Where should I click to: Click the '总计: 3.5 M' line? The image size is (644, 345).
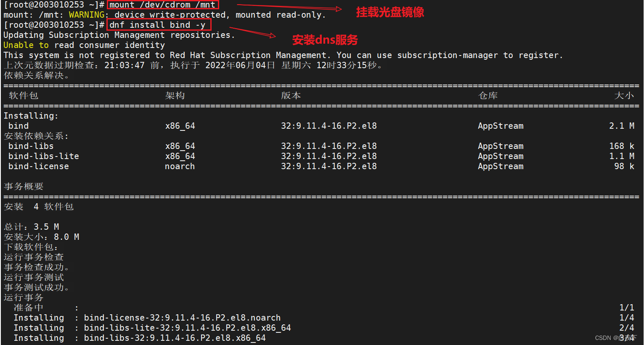pos(32,227)
